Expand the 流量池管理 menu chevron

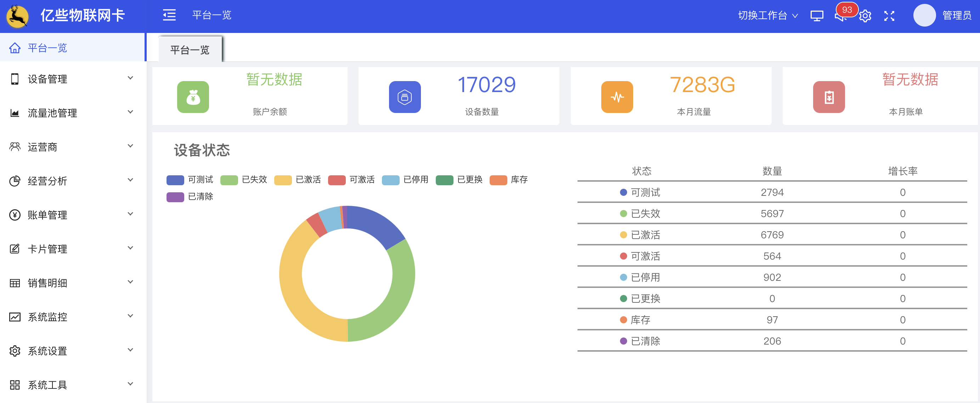pos(130,112)
